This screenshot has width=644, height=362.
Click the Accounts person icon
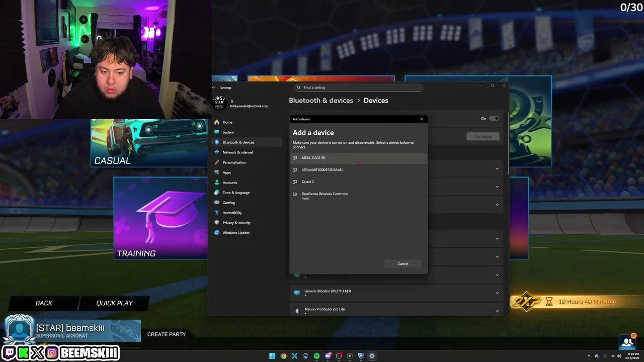(217, 183)
